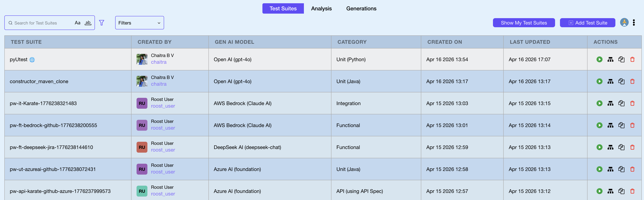The width and height of the screenshot is (644, 200).
Task: Switch to the Analysis tab
Action: coord(321,9)
